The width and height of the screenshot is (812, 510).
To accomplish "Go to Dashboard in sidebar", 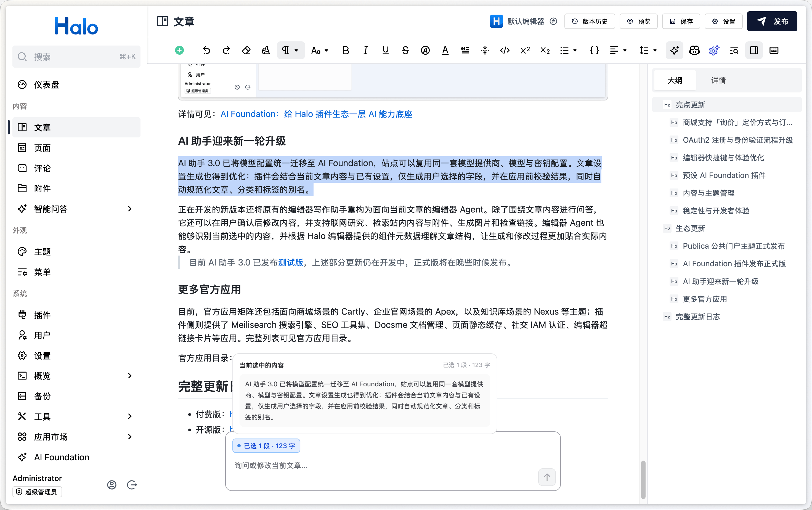I will 76,85.
